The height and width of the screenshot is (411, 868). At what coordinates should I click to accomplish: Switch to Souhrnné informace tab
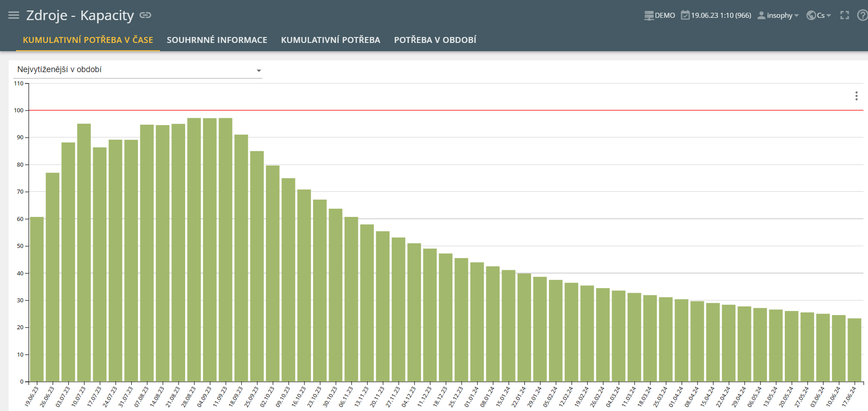(x=217, y=40)
